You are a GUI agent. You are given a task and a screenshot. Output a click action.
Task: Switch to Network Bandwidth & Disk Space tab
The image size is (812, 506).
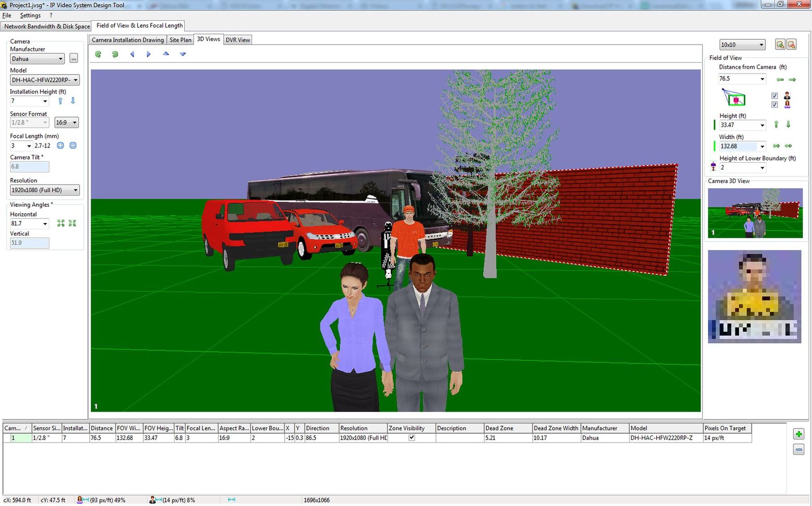[x=47, y=26]
